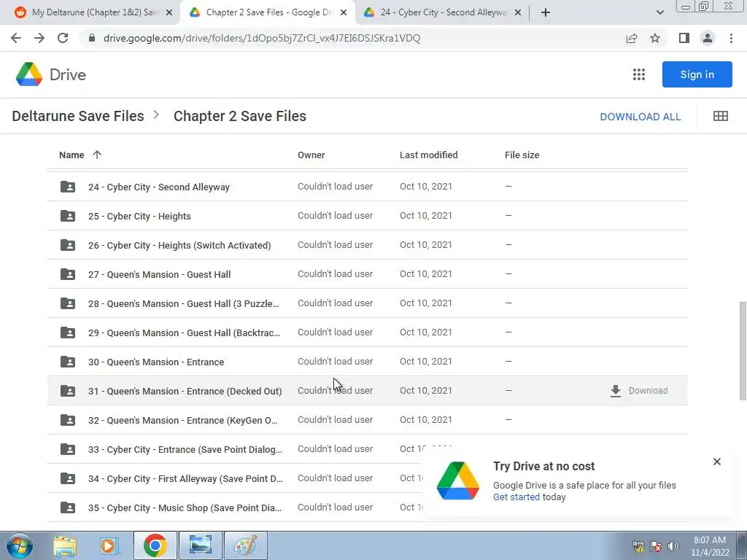Open Chrome's three-dot menu
The image size is (747, 560).
731,38
